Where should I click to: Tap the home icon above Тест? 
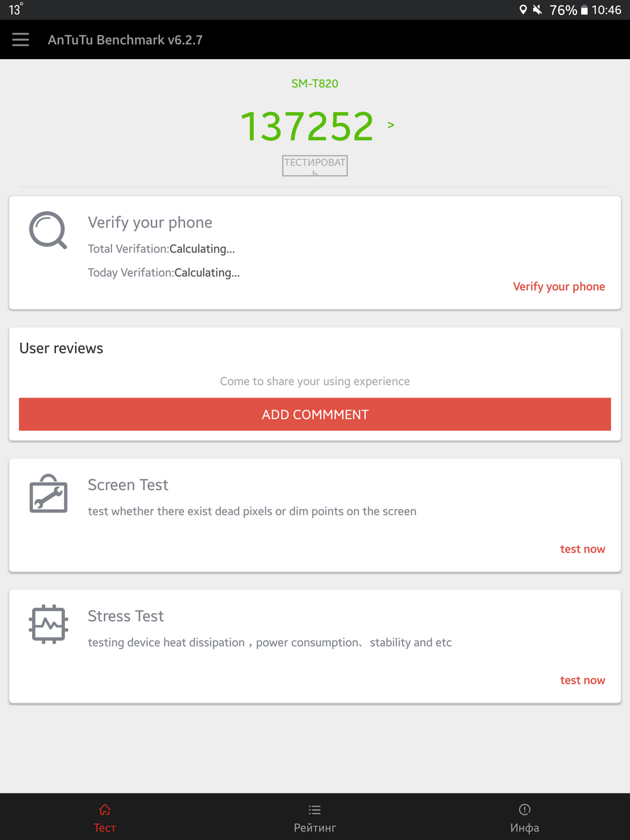105,810
